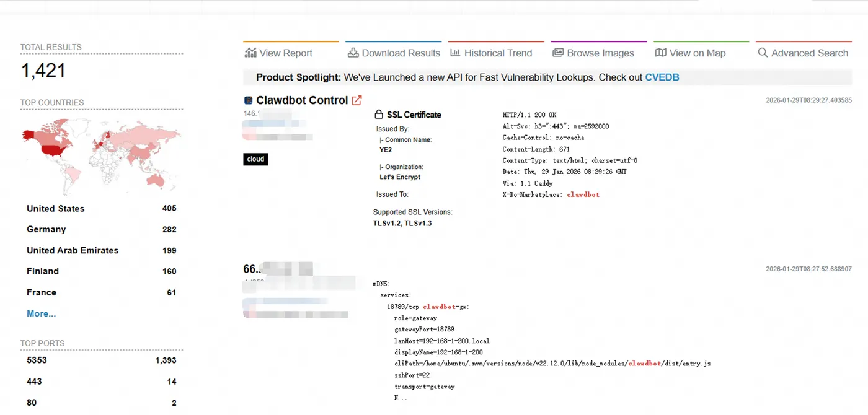
Task: Filter by port 80
Action: pos(32,403)
